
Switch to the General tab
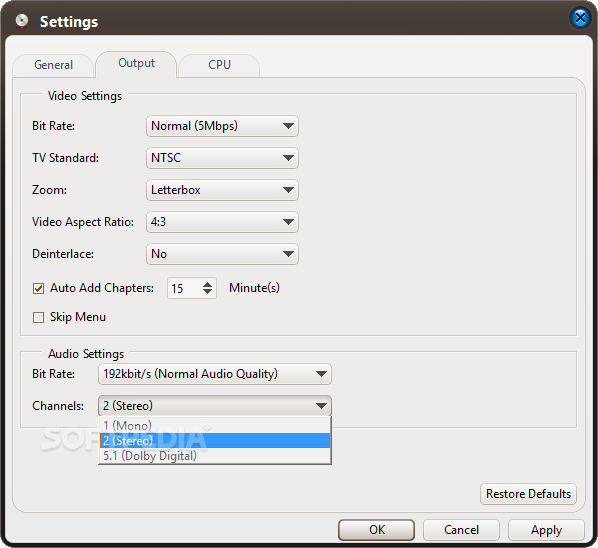53,65
